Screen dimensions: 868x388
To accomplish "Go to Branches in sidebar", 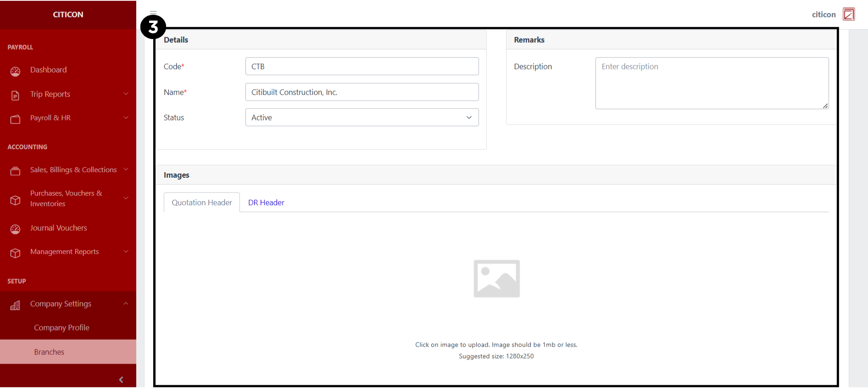I will (x=49, y=352).
